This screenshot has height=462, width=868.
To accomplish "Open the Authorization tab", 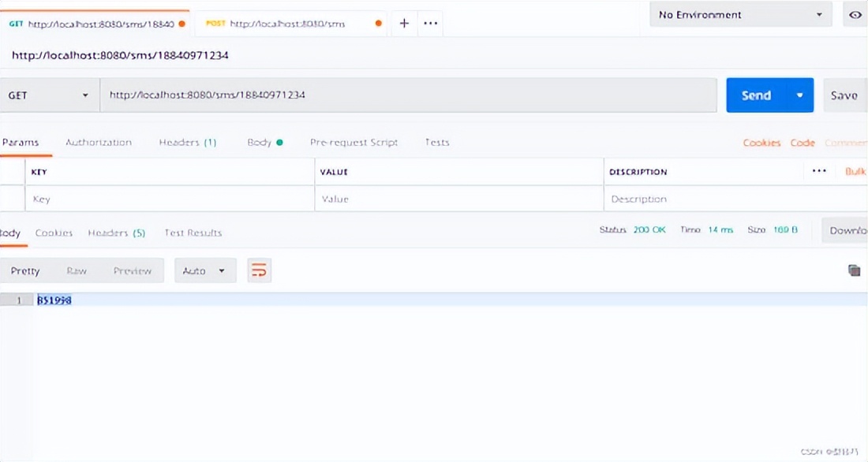I will (x=99, y=142).
